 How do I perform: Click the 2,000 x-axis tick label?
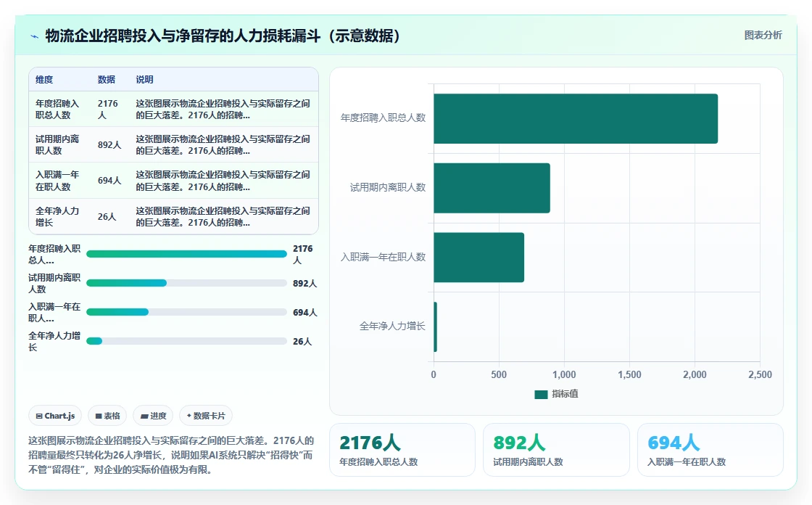click(x=695, y=375)
